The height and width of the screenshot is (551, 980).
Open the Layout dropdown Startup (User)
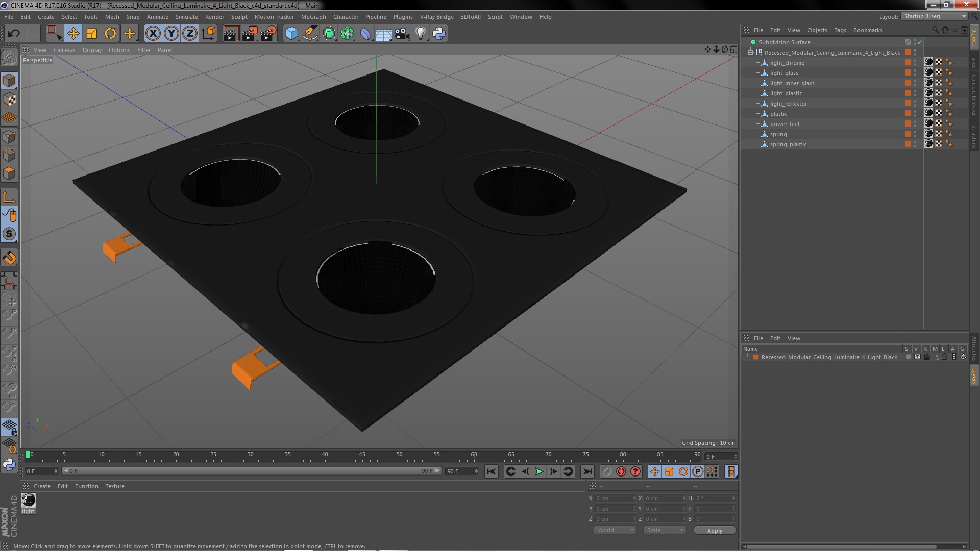[x=935, y=16]
